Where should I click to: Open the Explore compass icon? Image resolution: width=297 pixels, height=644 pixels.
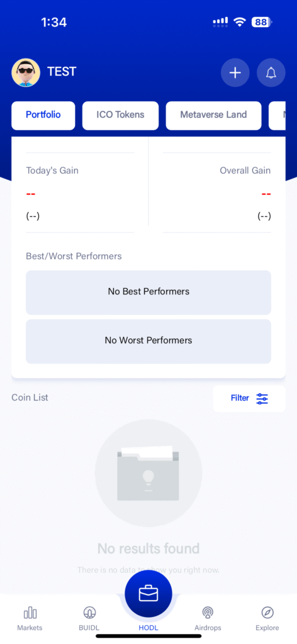[x=267, y=613]
